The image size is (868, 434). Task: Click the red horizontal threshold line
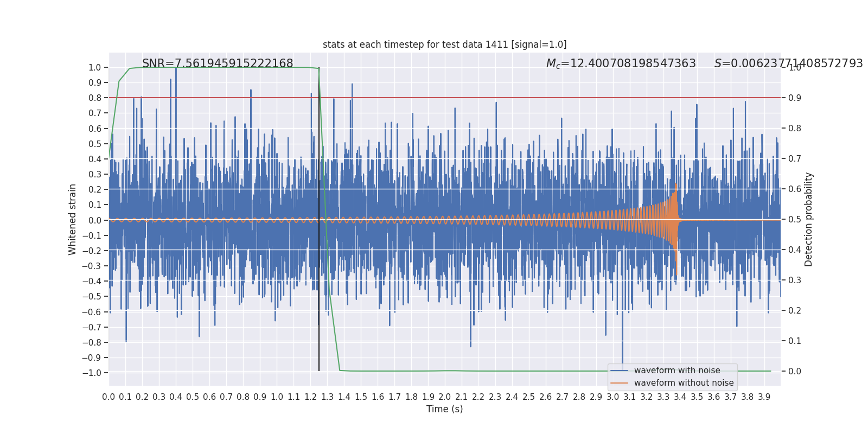pyautogui.click(x=444, y=98)
